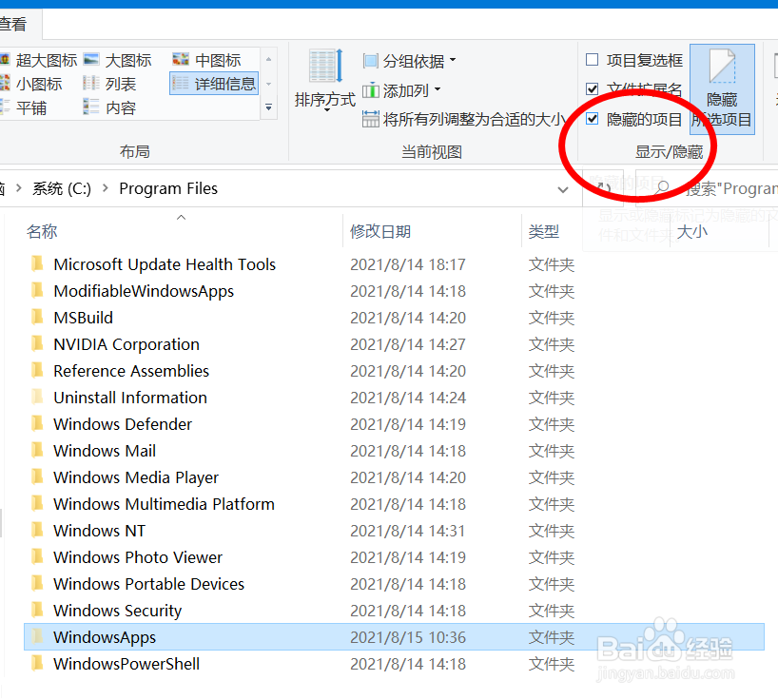Click the refresh button beside address bar
The height and width of the screenshot is (700, 778).
603,188
